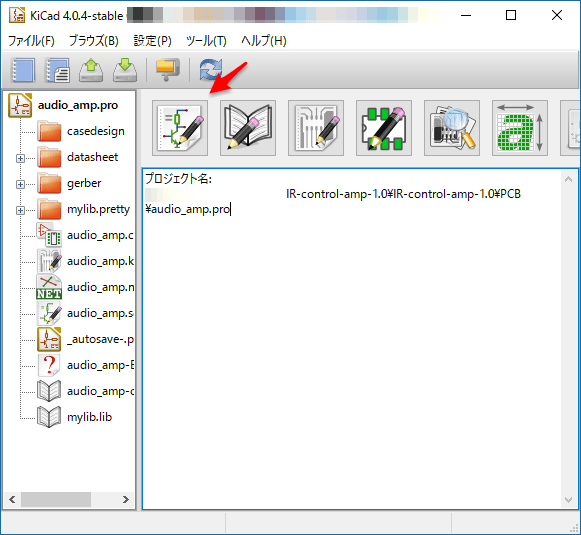Screen dimensions: 581x535
Task: Save the current project icon
Action: tap(125, 70)
